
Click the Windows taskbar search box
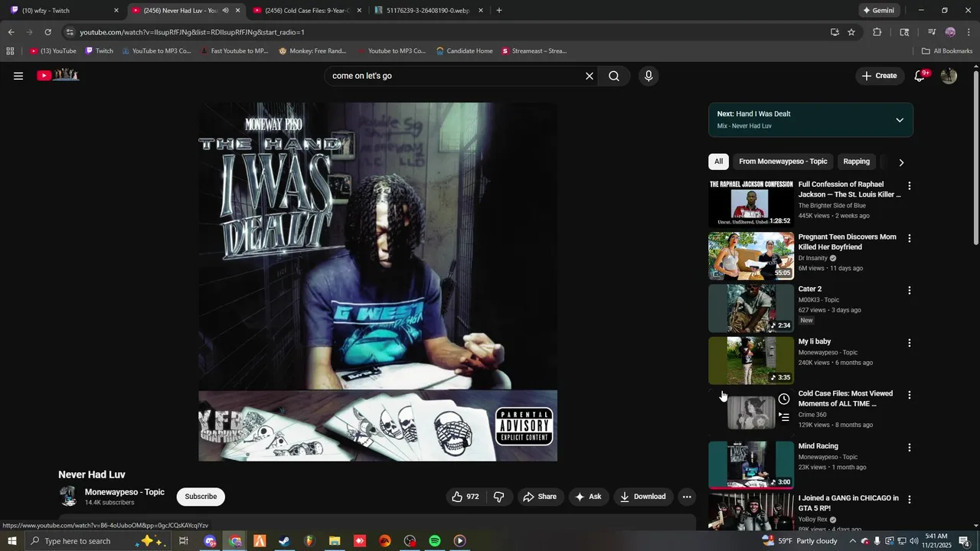point(98,541)
